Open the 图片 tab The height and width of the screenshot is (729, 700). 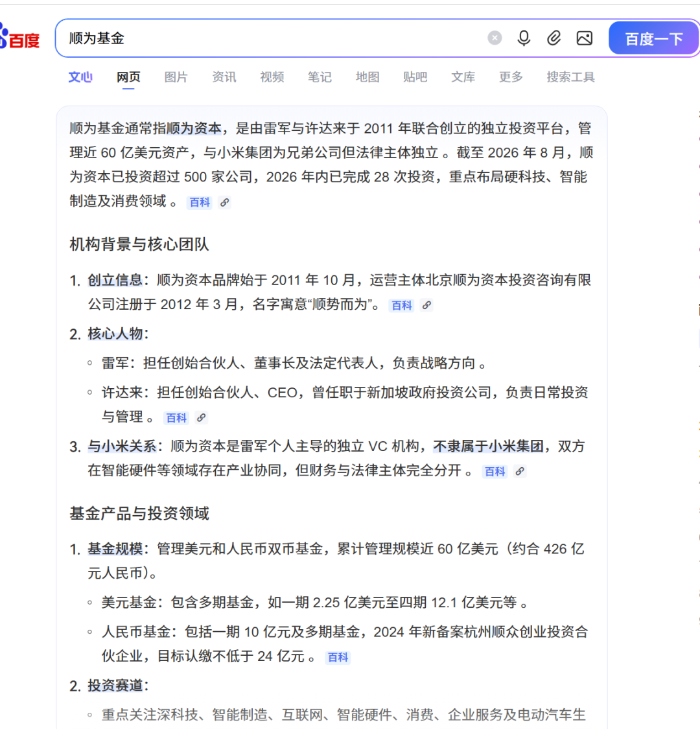pyautogui.click(x=176, y=76)
